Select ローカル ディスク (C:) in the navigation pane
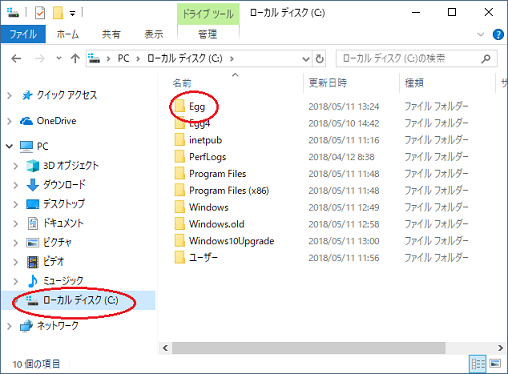 point(80,300)
